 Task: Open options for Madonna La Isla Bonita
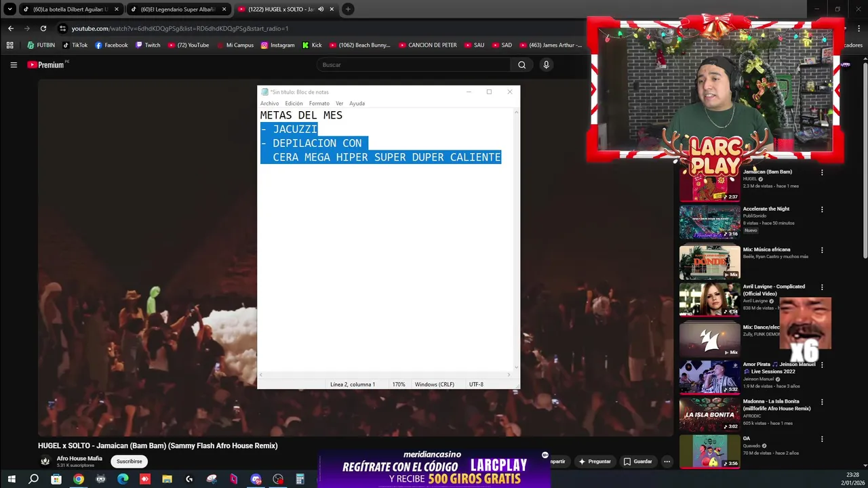pos(822,402)
